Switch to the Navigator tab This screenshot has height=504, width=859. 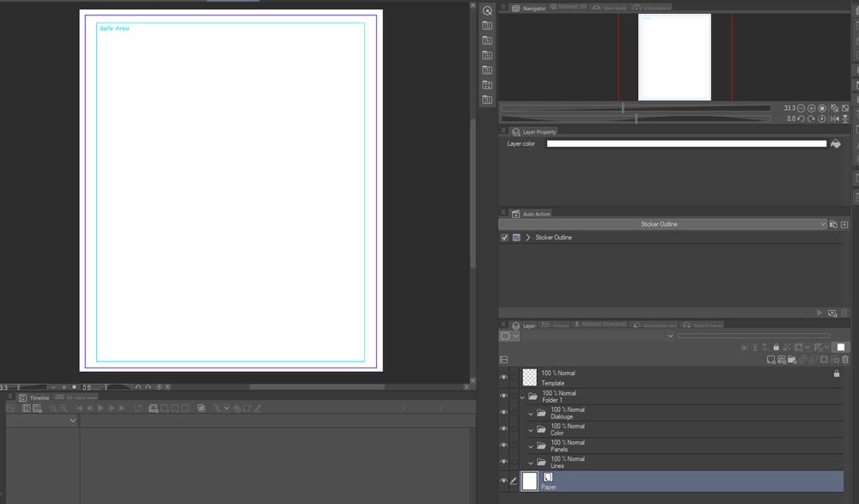coord(528,9)
